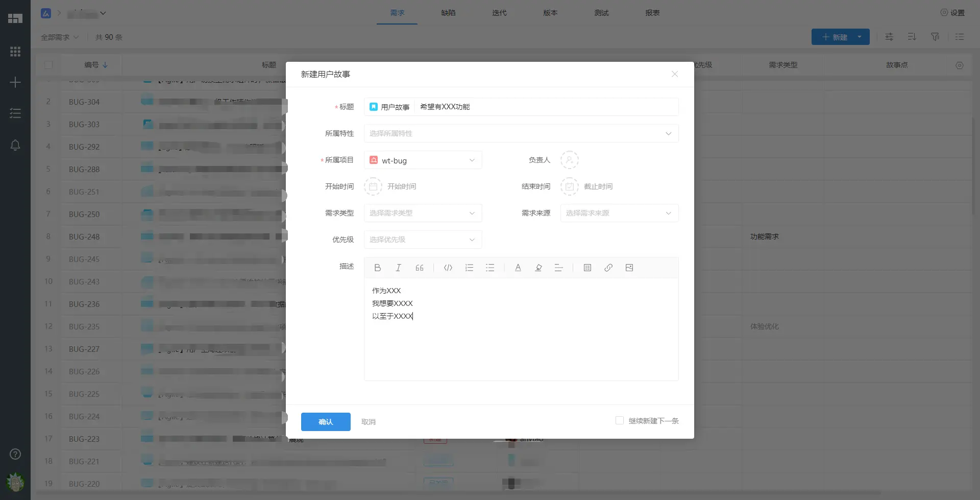Open table column settings gear icon

(x=960, y=65)
